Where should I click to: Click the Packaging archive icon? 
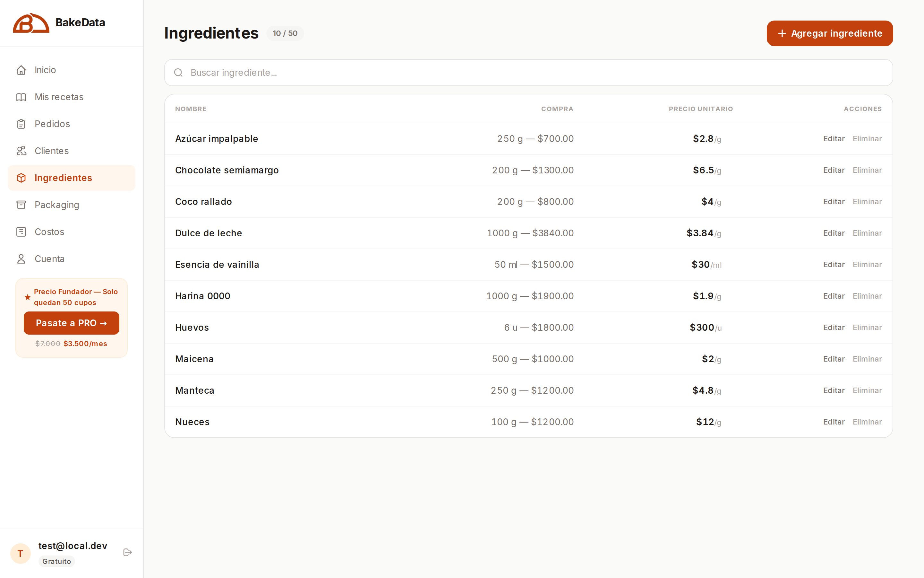[x=21, y=205]
